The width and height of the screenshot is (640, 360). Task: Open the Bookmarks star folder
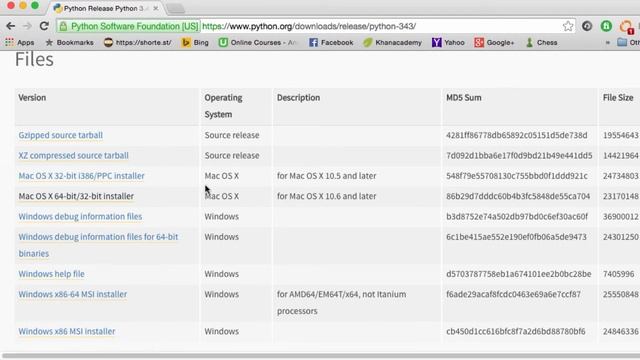pyautogui.click(x=69, y=42)
